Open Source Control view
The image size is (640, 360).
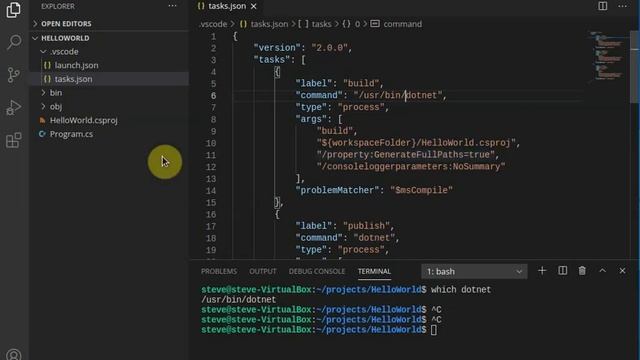point(13,75)
